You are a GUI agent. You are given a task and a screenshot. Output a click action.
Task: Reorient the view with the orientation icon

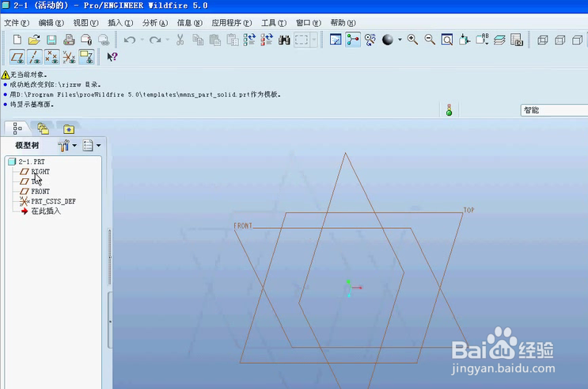(x=465, y=40)
